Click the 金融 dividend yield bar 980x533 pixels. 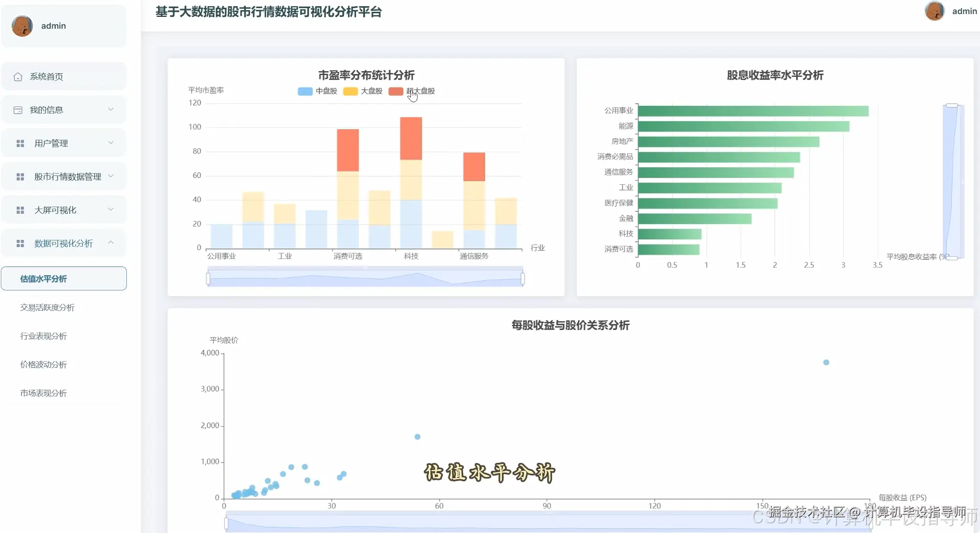click(695, 219)
